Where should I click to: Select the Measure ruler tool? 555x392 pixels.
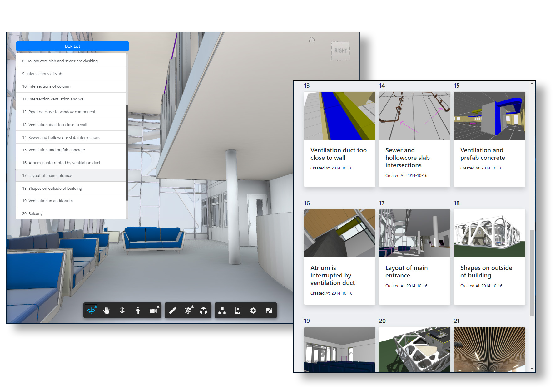[173, 310]
